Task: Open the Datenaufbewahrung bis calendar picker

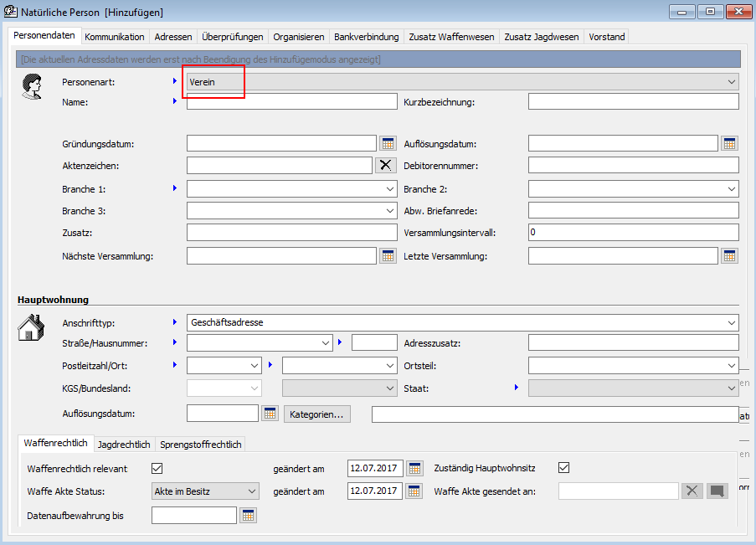Action: point(247,516)
